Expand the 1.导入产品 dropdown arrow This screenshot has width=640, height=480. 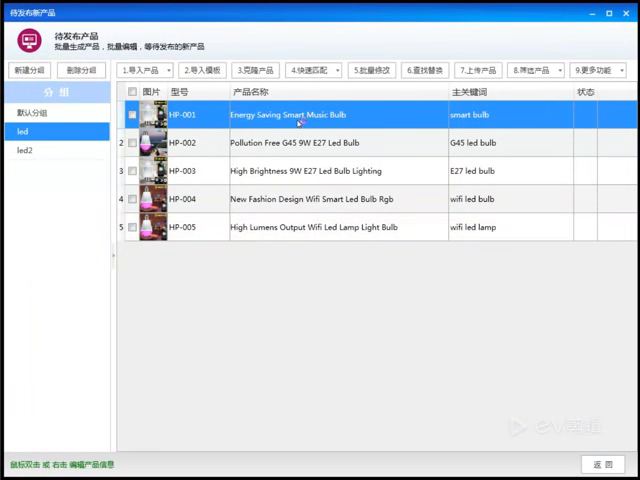[x=169, y=71]
